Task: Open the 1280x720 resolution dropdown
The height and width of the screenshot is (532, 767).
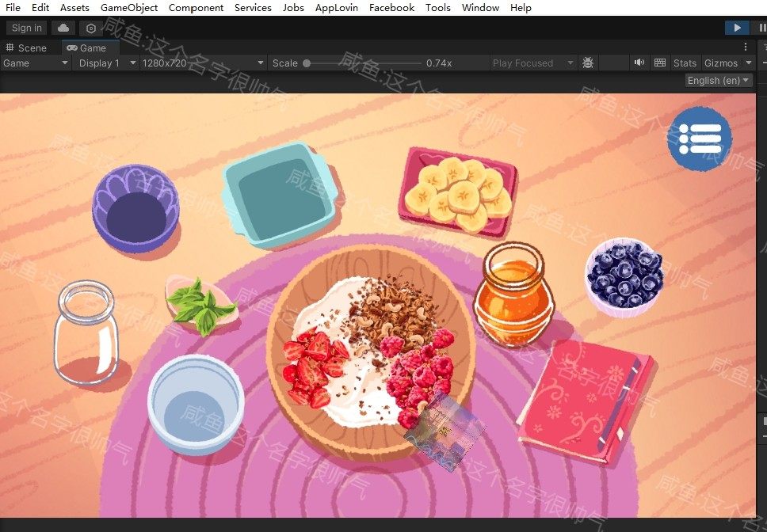Action: (202, 63)
